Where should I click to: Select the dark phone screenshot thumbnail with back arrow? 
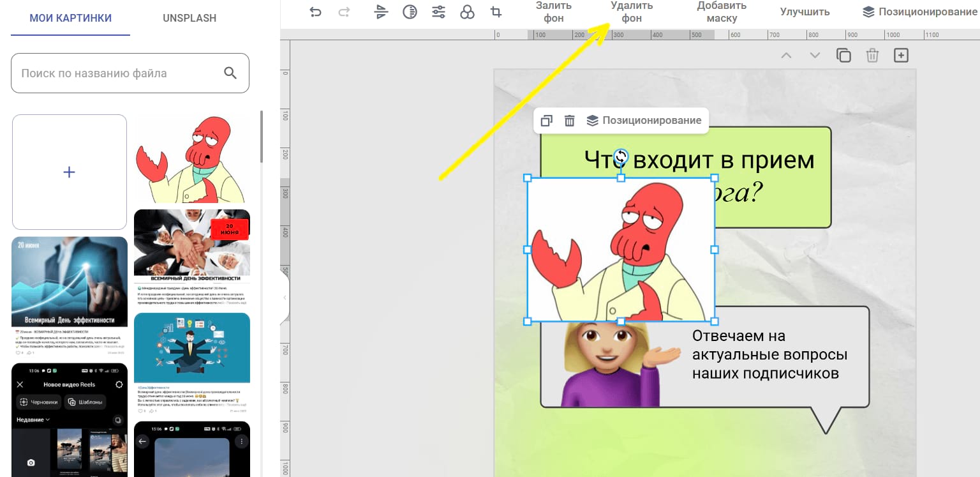click(x=192, y=450)
